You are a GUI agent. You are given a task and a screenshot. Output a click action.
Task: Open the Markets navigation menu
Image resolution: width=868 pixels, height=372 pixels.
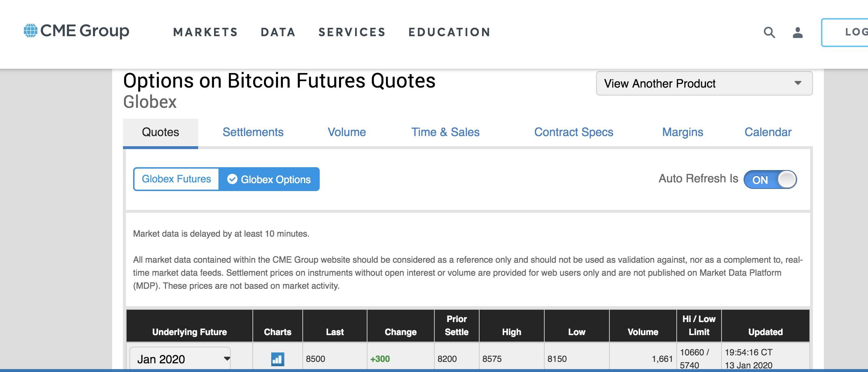[205, 32]
